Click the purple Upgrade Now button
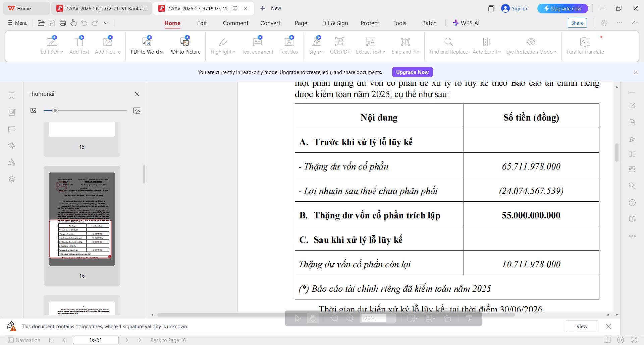 [412, 72]
